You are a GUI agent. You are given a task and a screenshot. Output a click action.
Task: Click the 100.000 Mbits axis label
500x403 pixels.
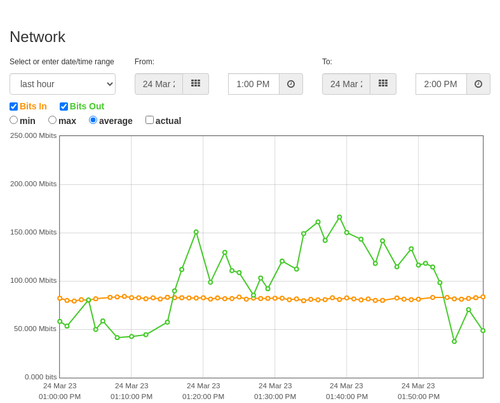33,281
